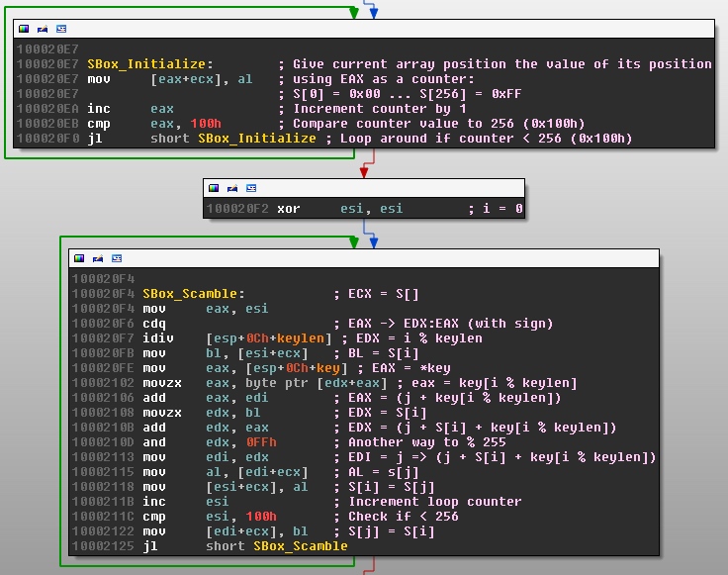This screenshot has width=728, height=575.
Task: Select 'mov al, [edi+ecx]' instruction
Action: click(x=226, y=472)
